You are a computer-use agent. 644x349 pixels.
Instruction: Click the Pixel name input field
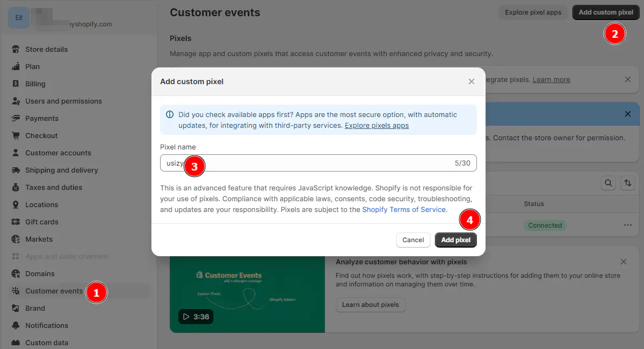point(318,163)
